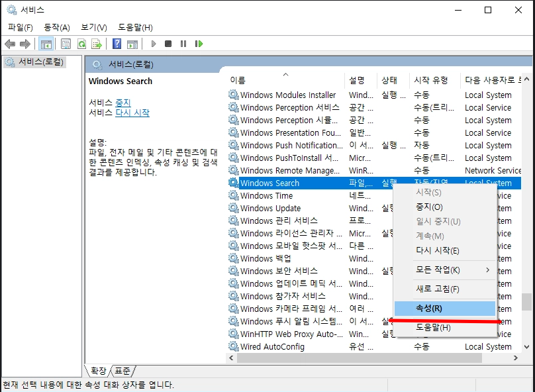Select Windows Perception 시뮬... row
This screenshot has width=535, height=392.
374,120
